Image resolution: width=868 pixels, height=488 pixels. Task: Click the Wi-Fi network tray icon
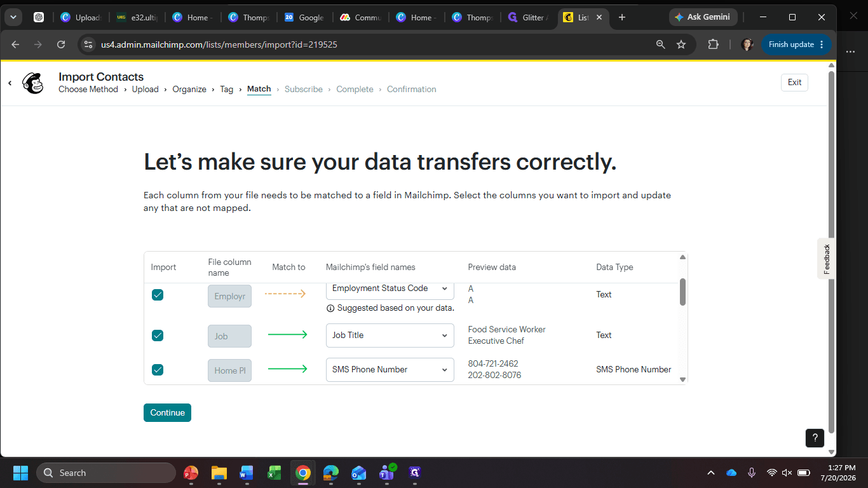[772, 473]
